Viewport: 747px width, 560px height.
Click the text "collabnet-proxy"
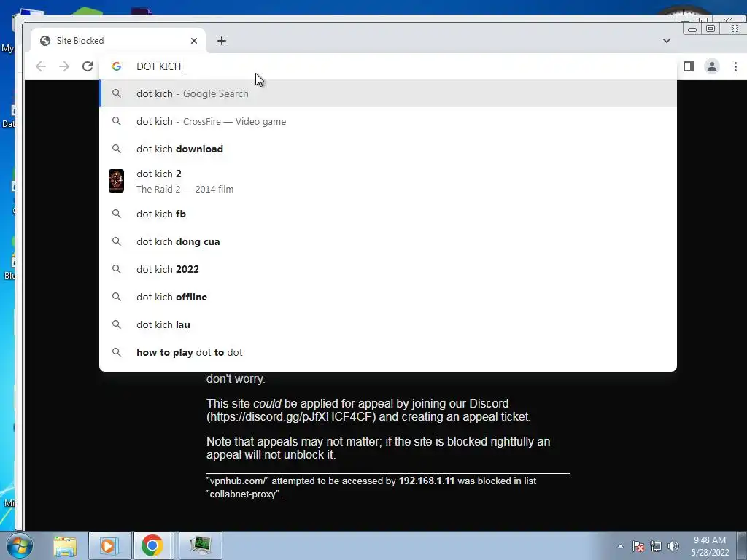pyautogui.click(x=243, y=494)
